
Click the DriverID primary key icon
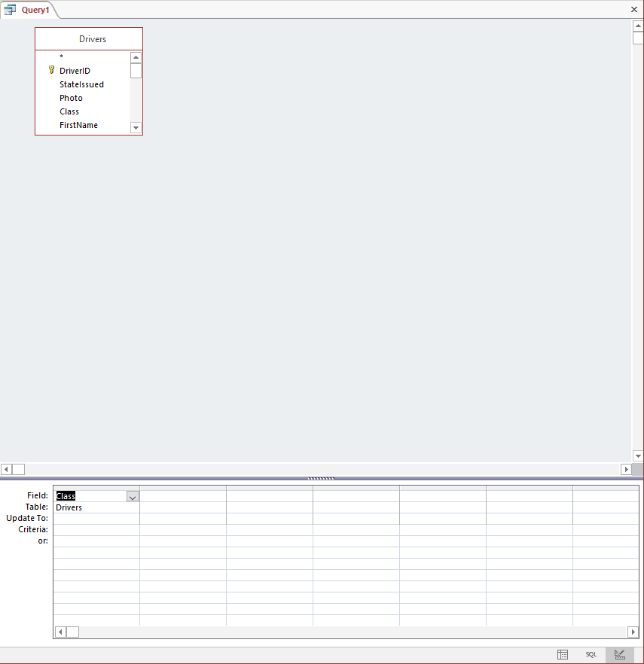click(52, 70)
